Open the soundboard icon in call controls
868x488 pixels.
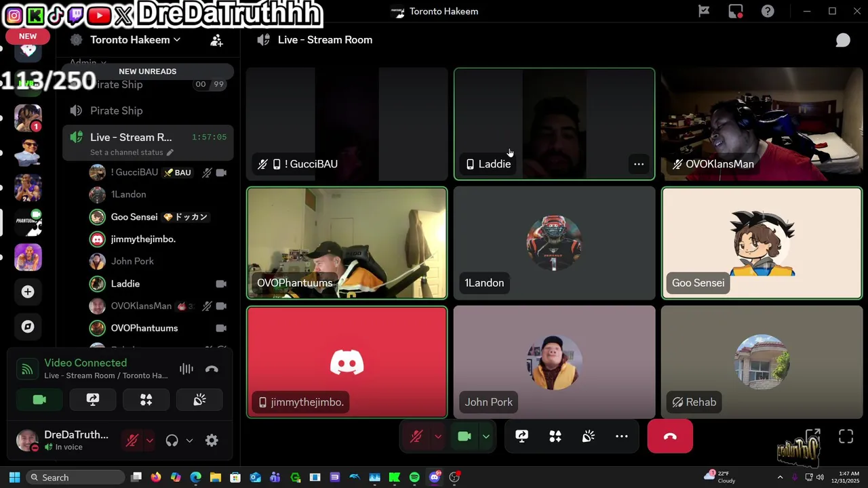coord(588,436)
